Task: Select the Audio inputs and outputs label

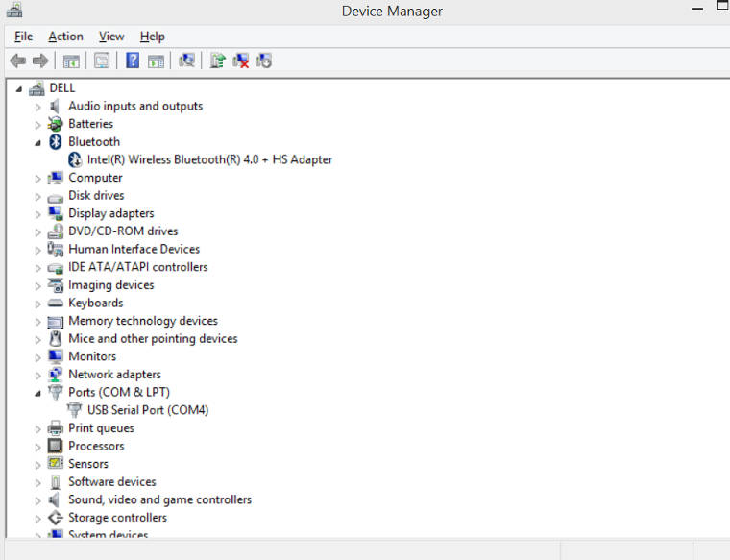Action: click(x=135, y=106)
